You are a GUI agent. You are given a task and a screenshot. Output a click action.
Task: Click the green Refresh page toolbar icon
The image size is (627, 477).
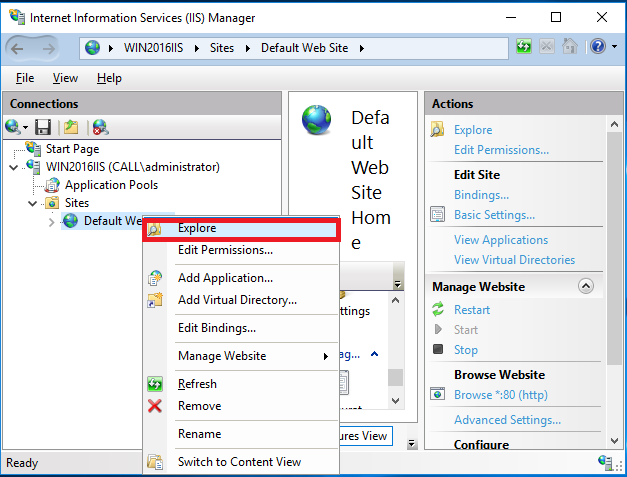point(523,47)
